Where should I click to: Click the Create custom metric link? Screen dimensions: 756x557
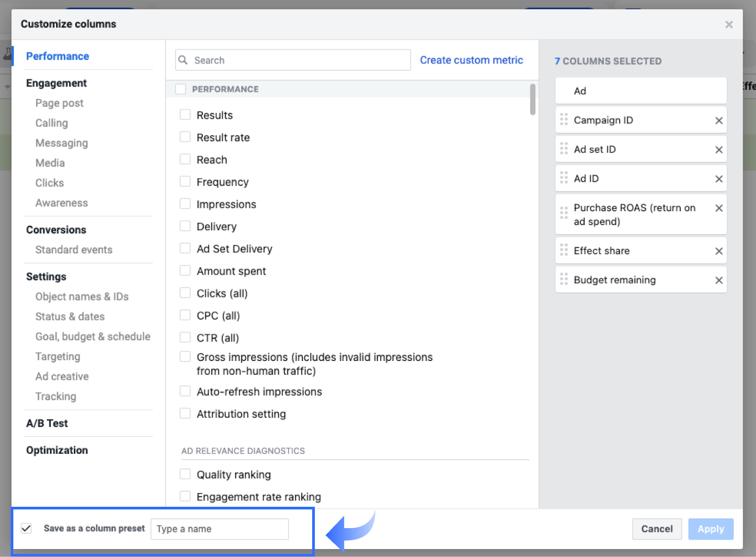coord(471,60)
